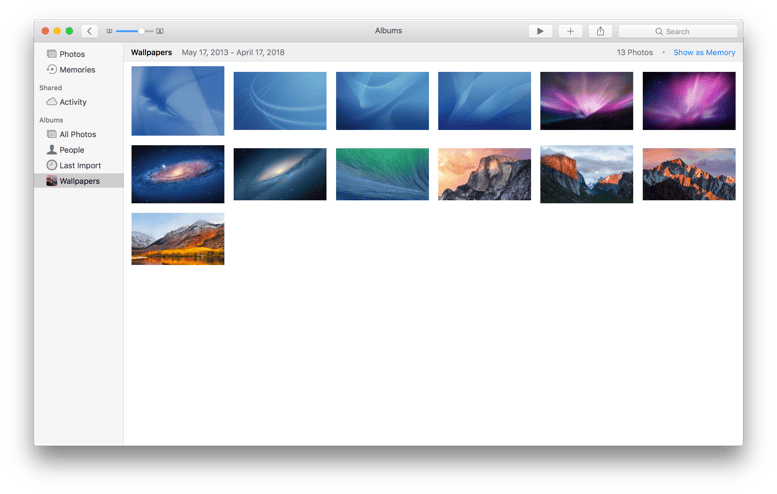This screenshot has width=777, height=494.
Task: Click the Wallpapers album title
Action: pyautogui.click(x=151, y=53)
